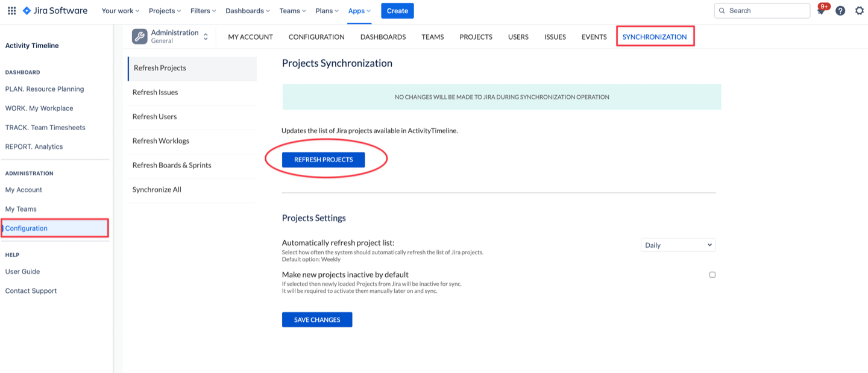
Task: Open the help question mark icon
Action: point(840,11)
